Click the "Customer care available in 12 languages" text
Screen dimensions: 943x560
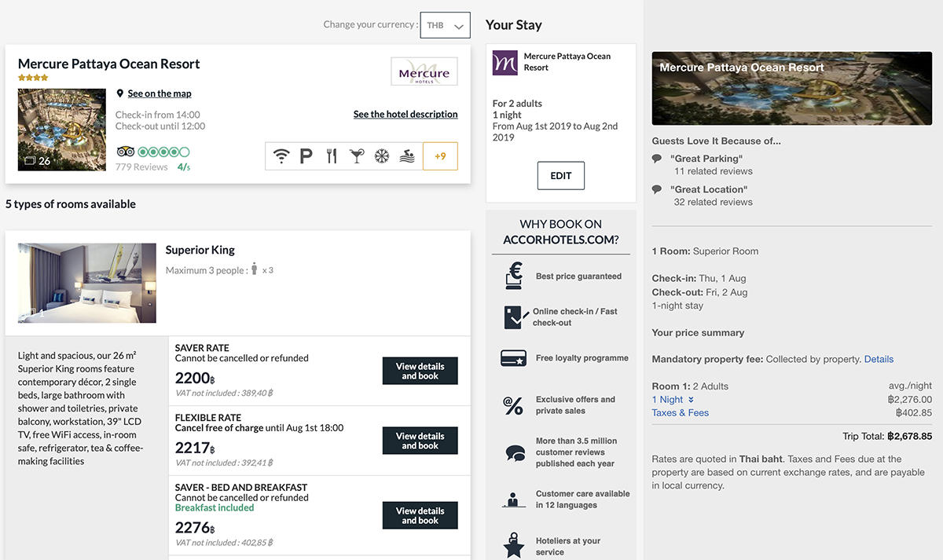[583, 500]
